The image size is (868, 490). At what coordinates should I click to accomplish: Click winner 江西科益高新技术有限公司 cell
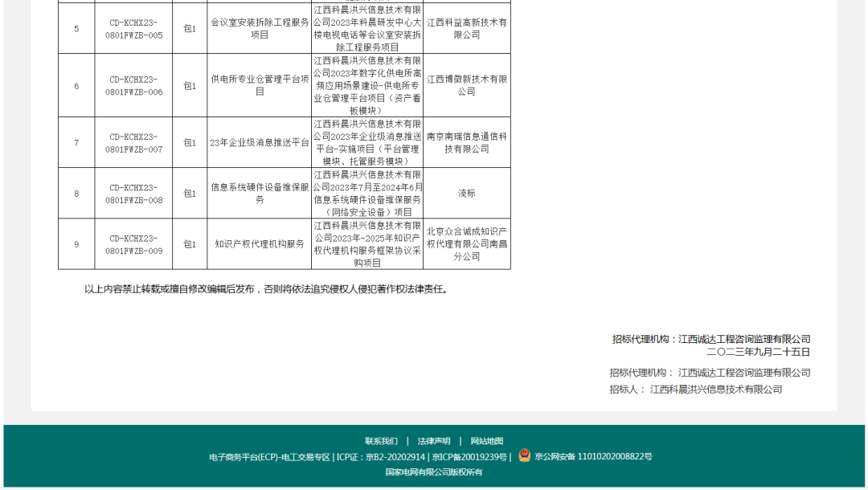tap(467, 29)
